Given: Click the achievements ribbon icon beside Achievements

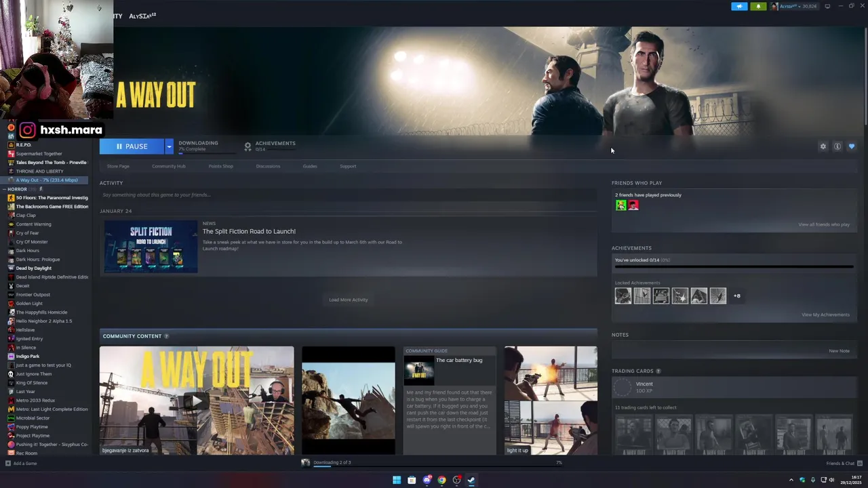Looking at the screenshot, I should coord(248,146).
